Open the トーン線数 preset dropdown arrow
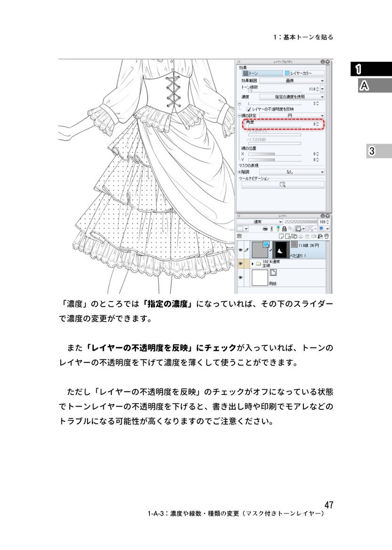 [322, 89]
